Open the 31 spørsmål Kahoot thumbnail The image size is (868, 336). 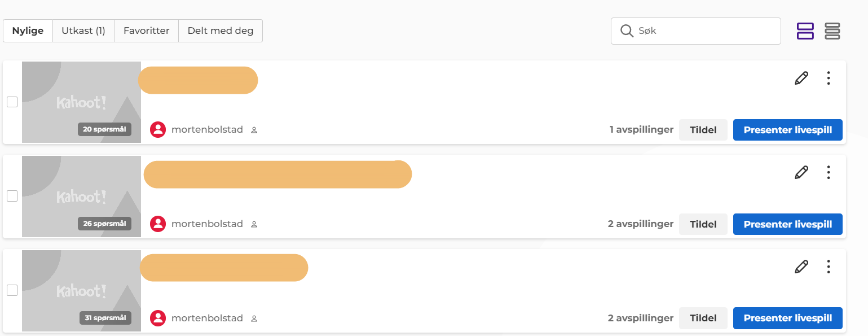[81, 290]
